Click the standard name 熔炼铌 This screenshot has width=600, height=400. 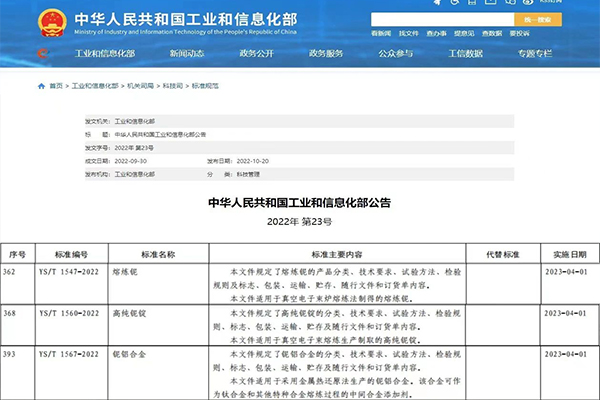point(125,272)
